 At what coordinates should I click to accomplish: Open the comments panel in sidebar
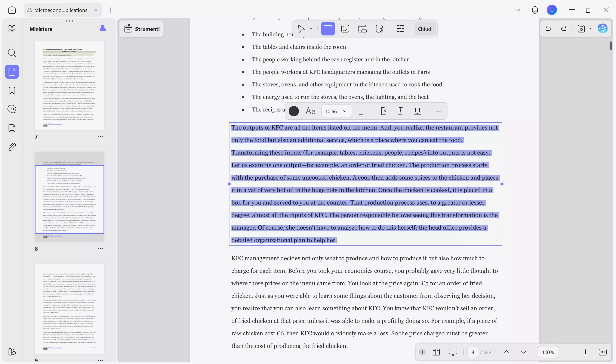pyautogui.click(x=12, y=109)
